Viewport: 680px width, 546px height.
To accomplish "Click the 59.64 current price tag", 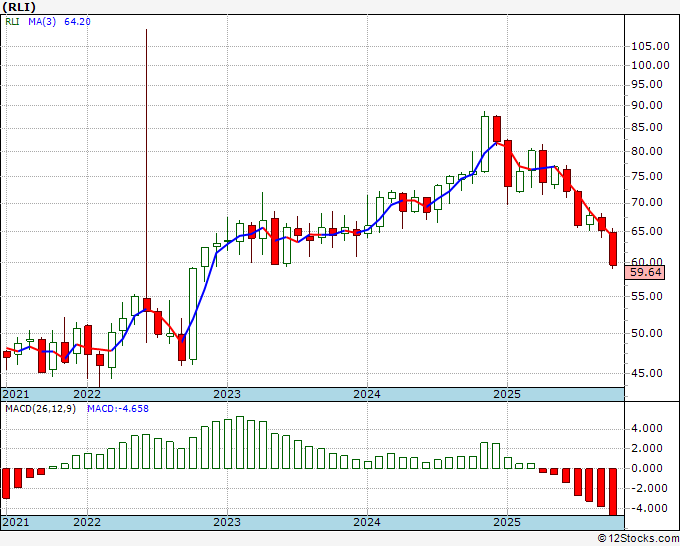I will coord(645,272).
